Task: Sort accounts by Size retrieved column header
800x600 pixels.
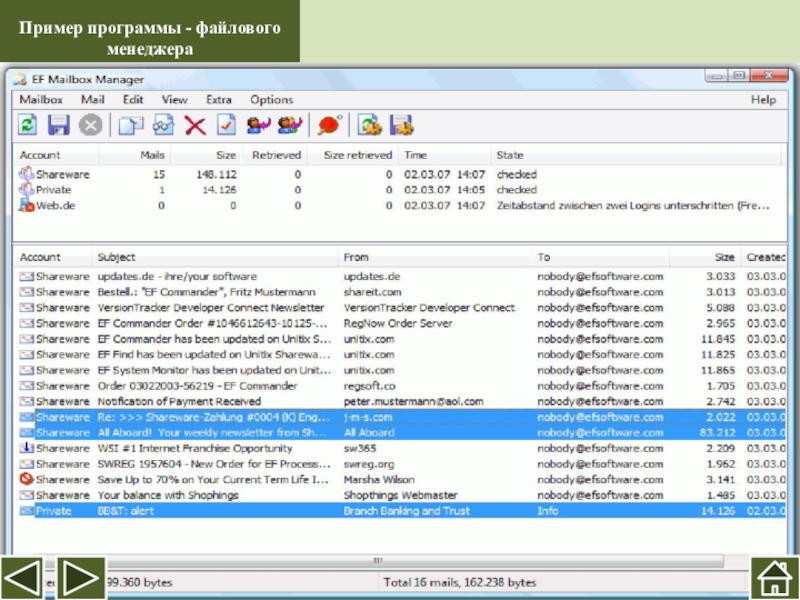Action: point(353,155)
